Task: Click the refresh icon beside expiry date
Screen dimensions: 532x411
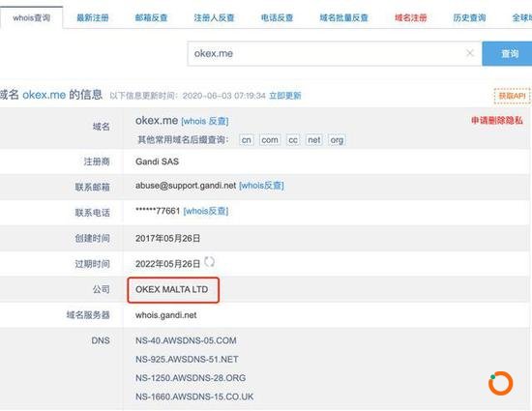Action: [x=209, y=262]
